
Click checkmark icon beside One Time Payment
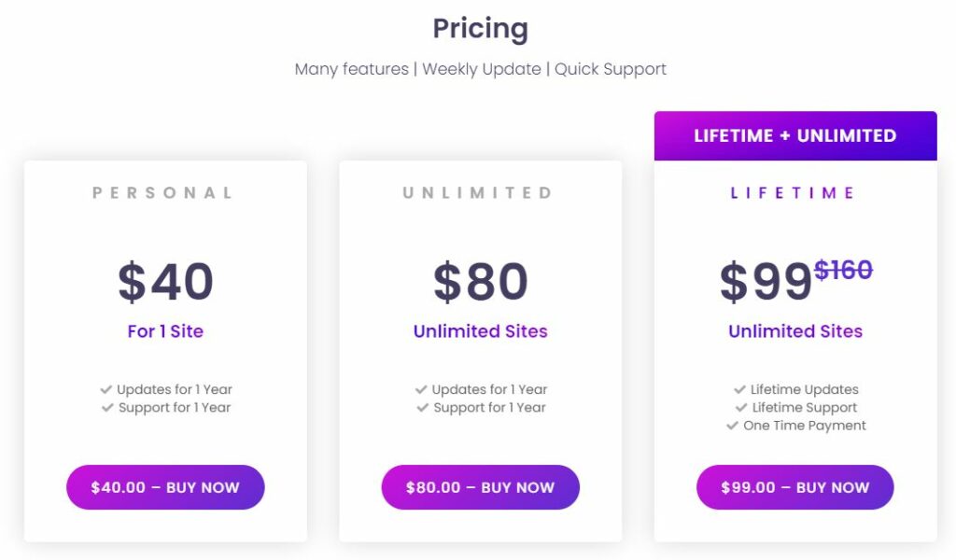pyautogui.click(x=732, y=426)
